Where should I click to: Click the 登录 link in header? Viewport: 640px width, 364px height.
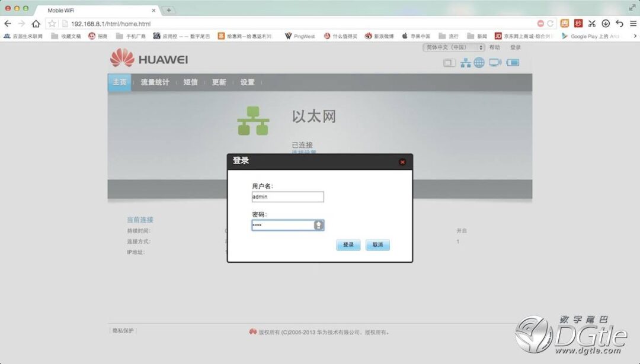coord(516,47)
